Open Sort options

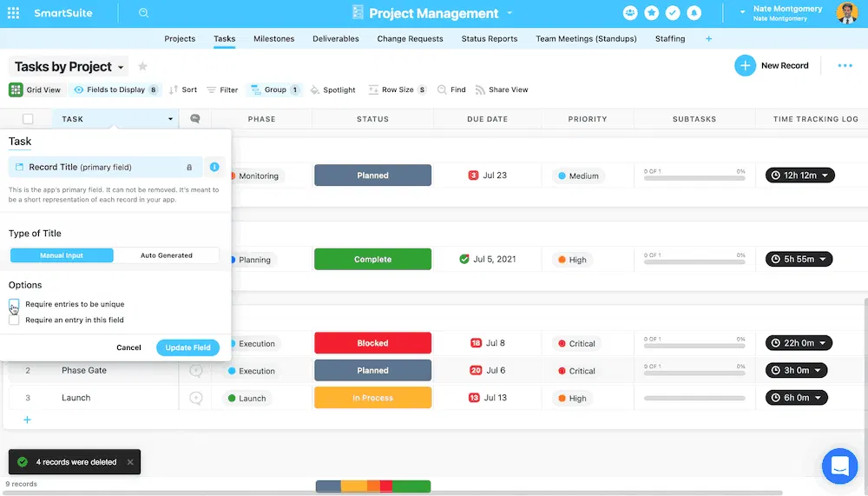(183, 89)
